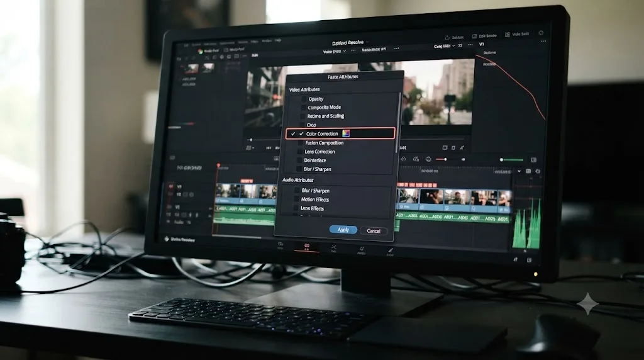Click the red timeline playhead marker

pos(218,165)
